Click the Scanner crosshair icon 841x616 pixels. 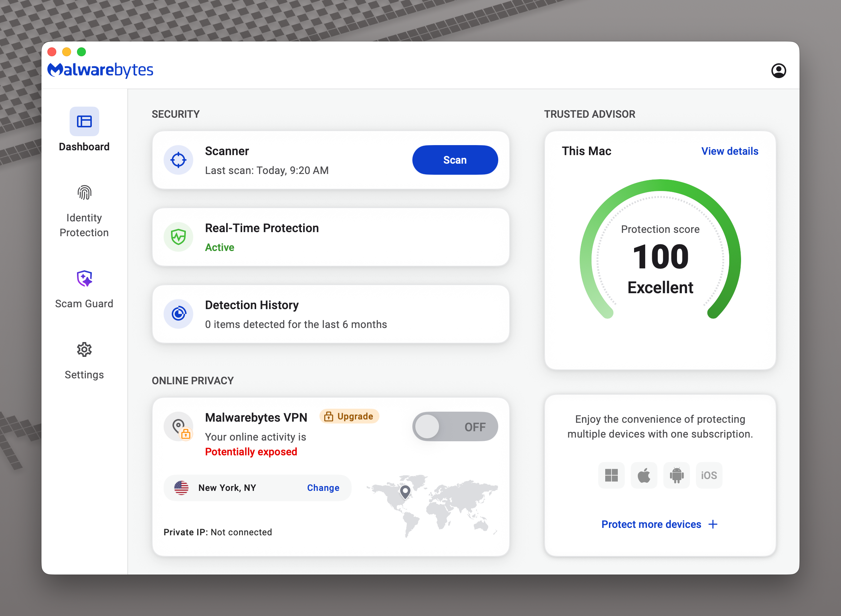pos(178,160)
